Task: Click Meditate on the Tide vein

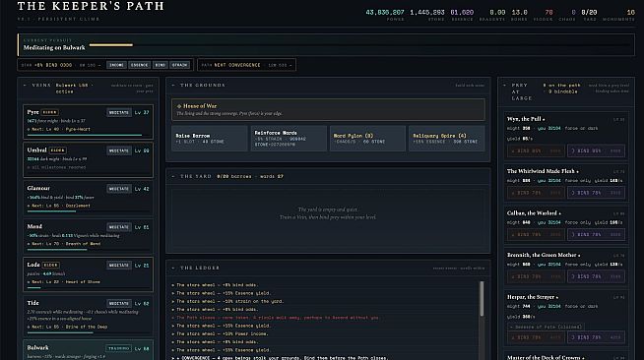Action: tap(119, 303)
